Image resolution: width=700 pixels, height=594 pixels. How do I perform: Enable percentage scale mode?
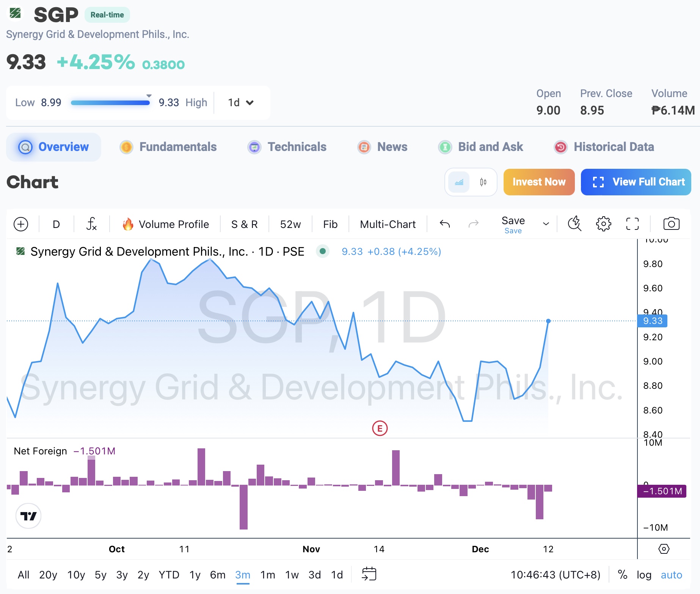tap(622, 575)
